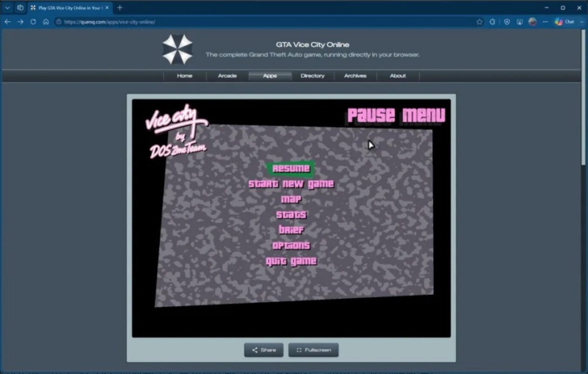Screen dimensions: 588x374
Task: Go forward using the browser forward arrow
Action: (x=20, y=22)
